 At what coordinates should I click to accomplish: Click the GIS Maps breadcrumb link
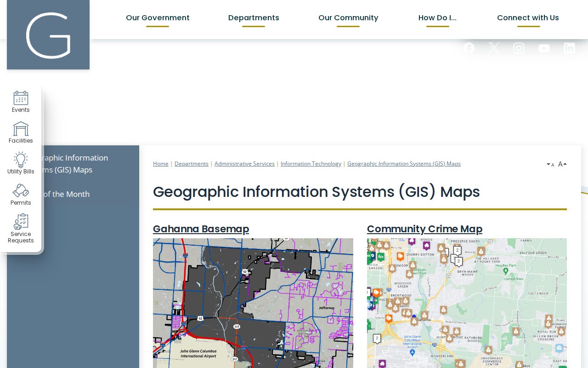point(404,164)
